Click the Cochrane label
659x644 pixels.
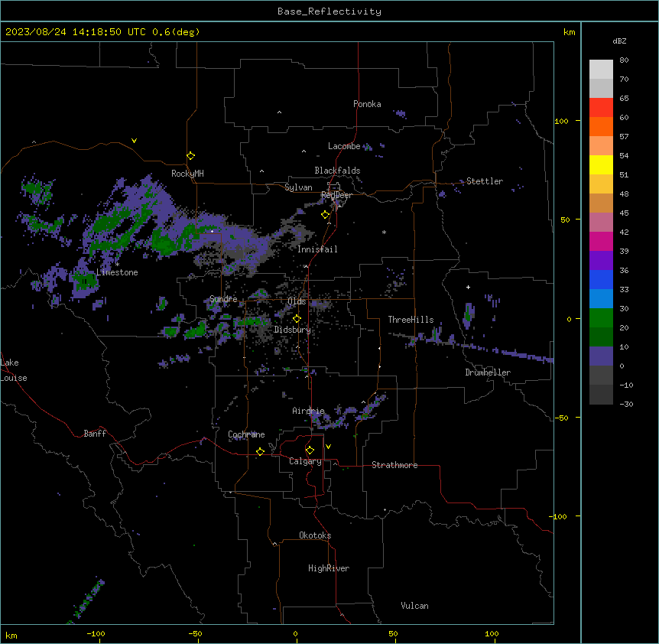(x=246, y=434)
